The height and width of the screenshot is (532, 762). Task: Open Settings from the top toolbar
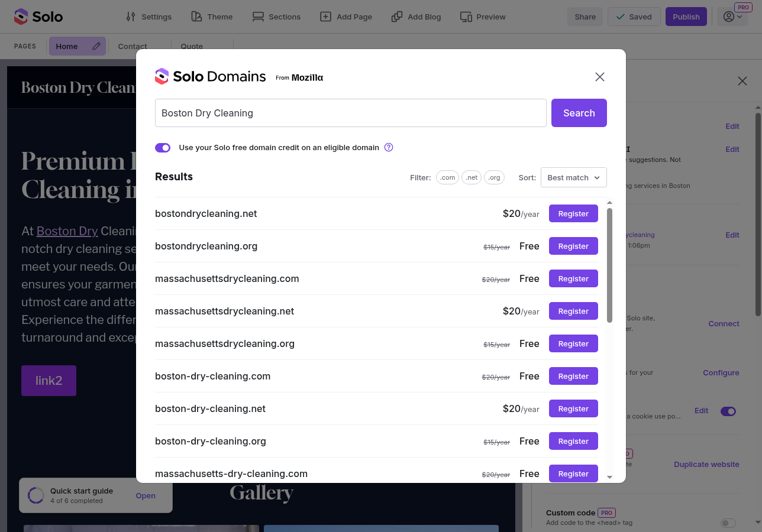[149, 17]
